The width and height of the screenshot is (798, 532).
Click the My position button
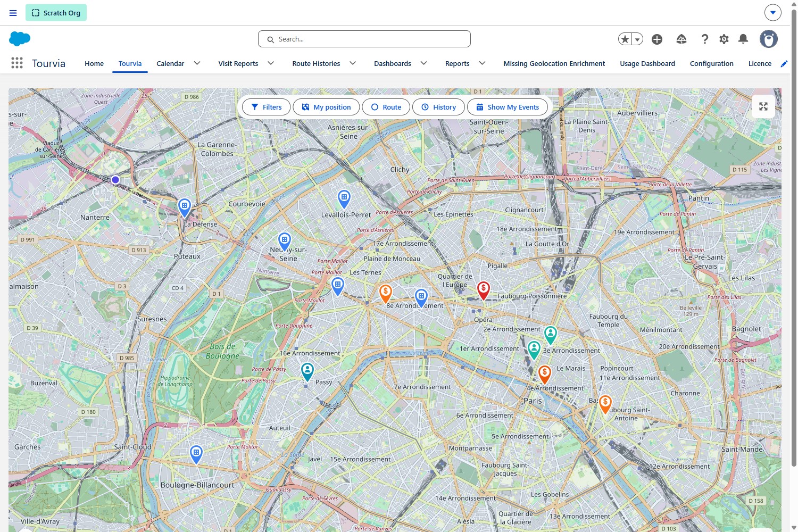tap(326, 107)
